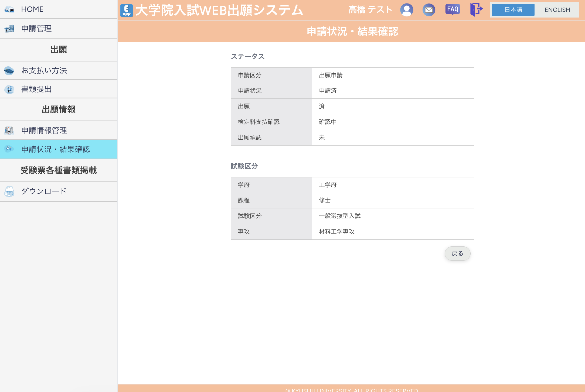The height and width of the screenshot is (392, 585).
Task: Switch language to 日本語
Action: click(x=513, y=10)
